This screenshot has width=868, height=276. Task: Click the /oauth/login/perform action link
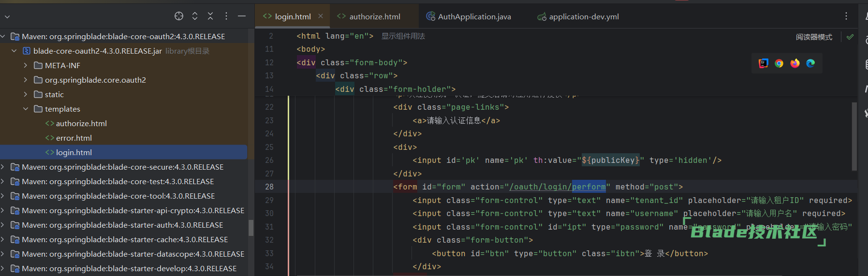pos(558,187)
